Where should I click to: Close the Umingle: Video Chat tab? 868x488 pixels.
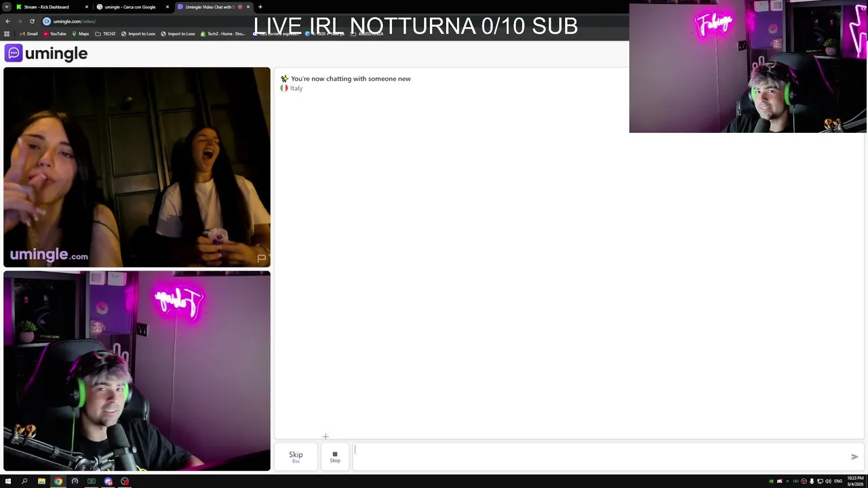[x=248, y=7]
